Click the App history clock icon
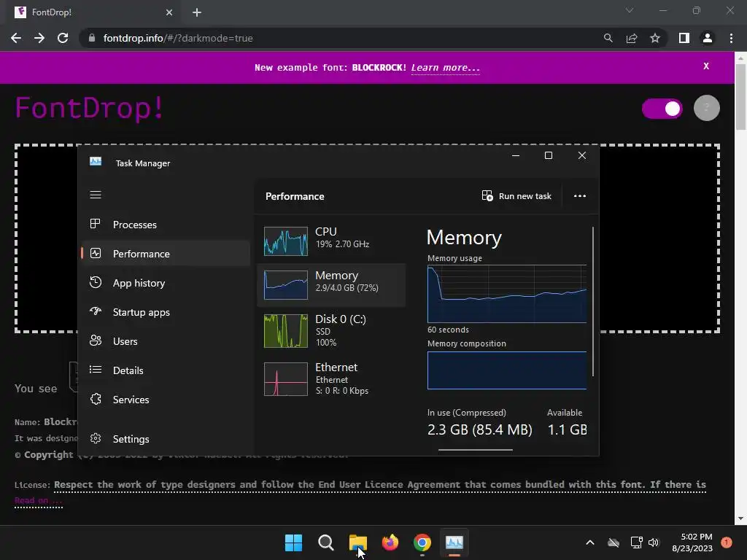 click(x=96, y=282)
